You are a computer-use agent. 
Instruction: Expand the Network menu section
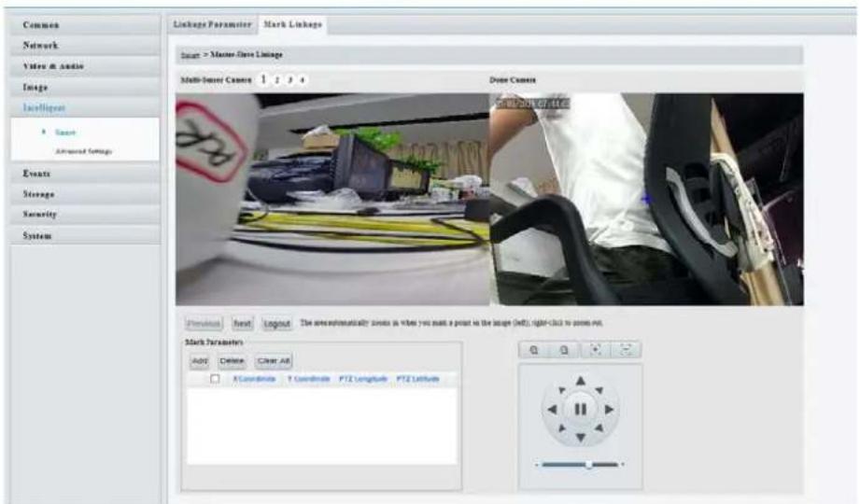tap(85, 46)
